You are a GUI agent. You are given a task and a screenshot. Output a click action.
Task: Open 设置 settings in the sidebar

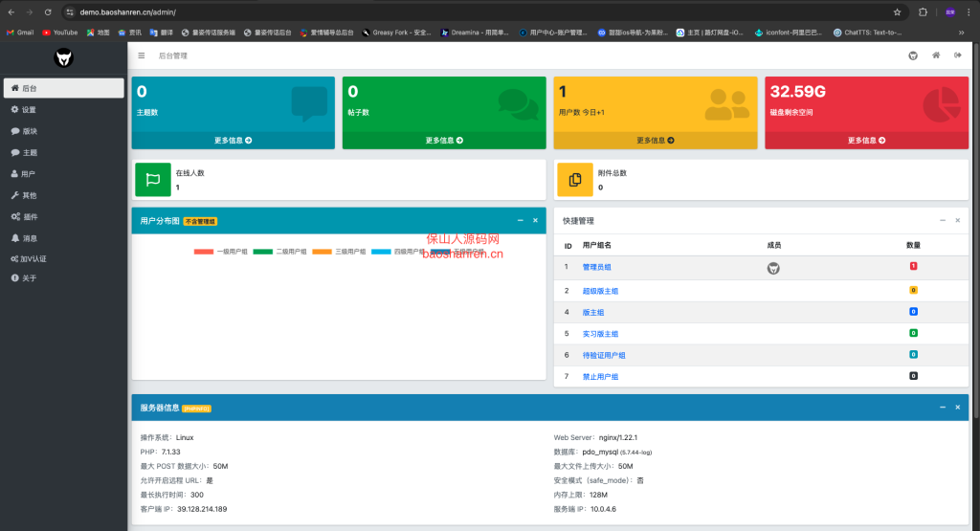point(64,109)
